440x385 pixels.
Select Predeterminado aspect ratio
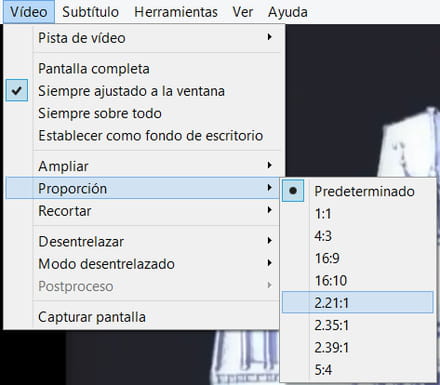pyautogui.click(x=358, y=191)
